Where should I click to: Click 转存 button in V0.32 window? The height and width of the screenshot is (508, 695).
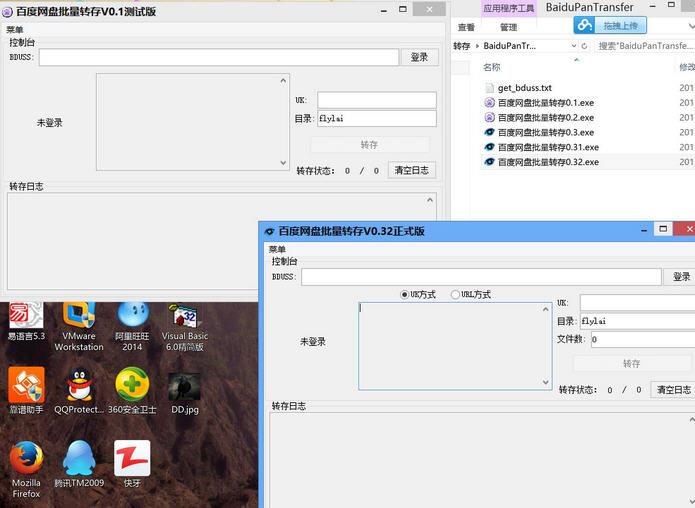[632, 364]
